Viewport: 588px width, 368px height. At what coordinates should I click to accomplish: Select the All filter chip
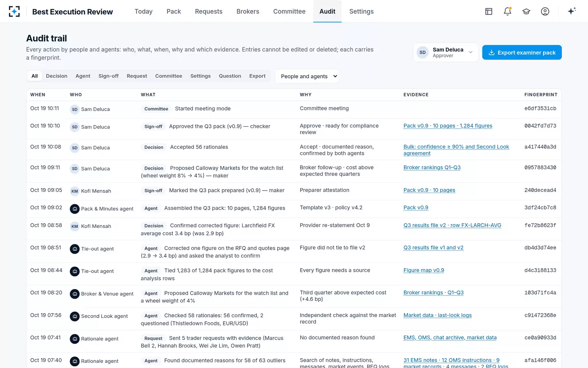point(35,76)
